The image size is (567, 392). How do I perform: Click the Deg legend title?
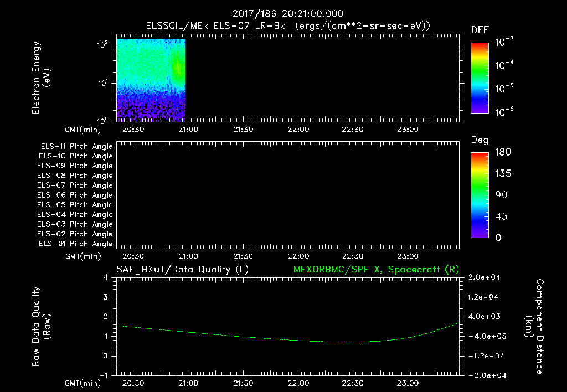480,140
